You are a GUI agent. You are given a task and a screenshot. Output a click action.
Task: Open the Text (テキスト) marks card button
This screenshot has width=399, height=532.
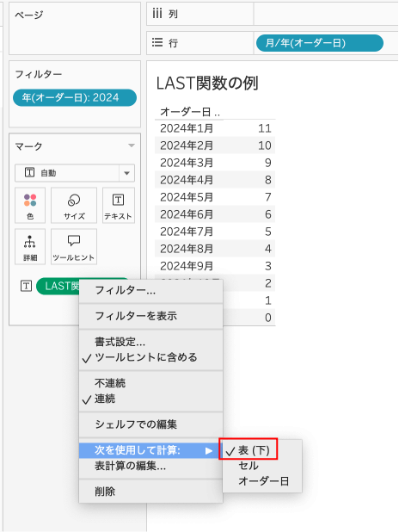click(119, 205)
